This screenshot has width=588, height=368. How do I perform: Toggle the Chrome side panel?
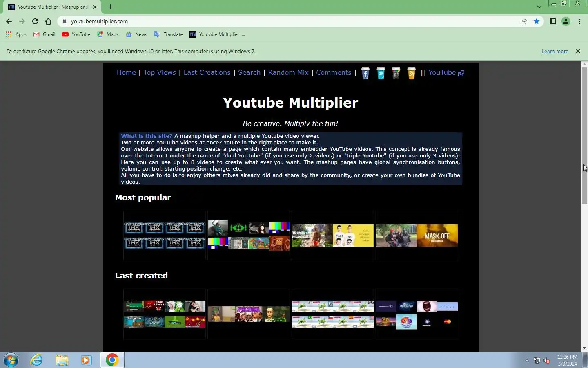(x=553, y=21)
